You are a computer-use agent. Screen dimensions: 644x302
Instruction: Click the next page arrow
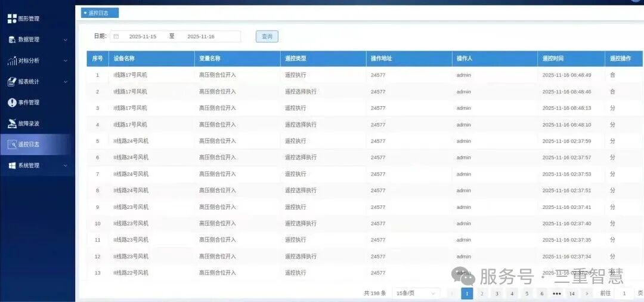[587, 294]
